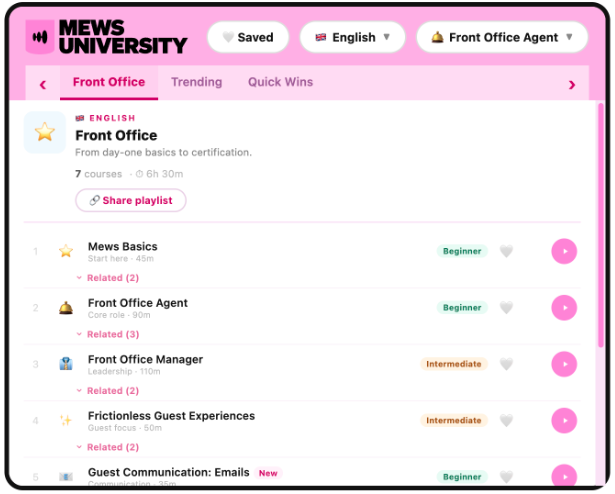Play the Guest Communication: Emails course
The height and width of the screenshot is (494, 615).
(564, 476)
